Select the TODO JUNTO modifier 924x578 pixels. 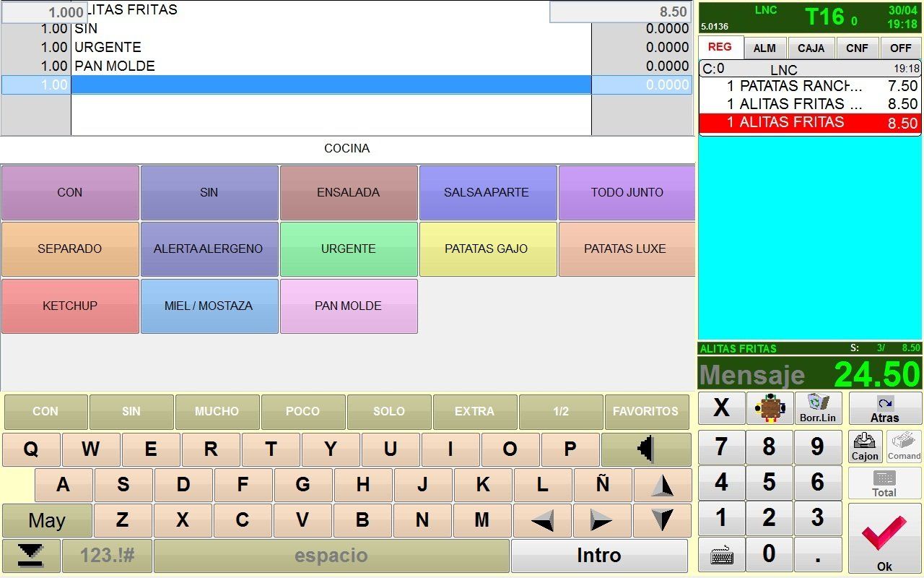pyautogui.click(x=627, y=192)
